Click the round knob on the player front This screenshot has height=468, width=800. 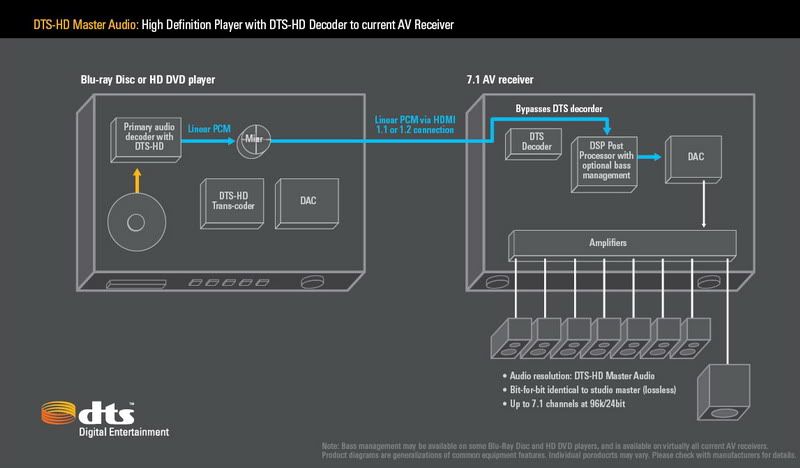[x=312, y=282]
